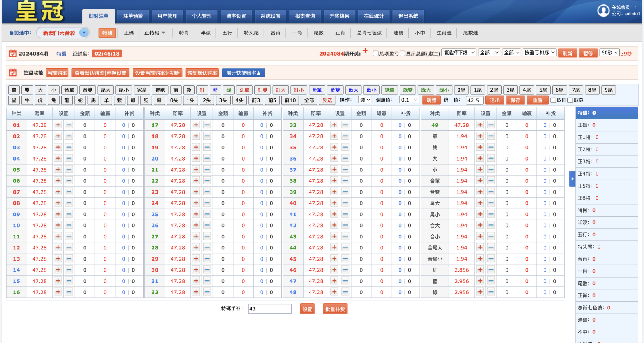
Task: Select the 鼠 zodiac quick button
Action: [14, 100]
